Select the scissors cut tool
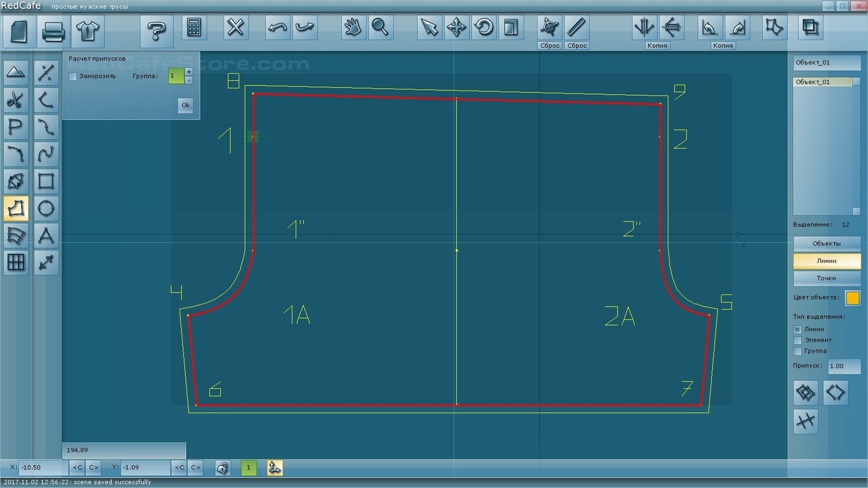This screenshot has height=488, width=868. [16, 100]
